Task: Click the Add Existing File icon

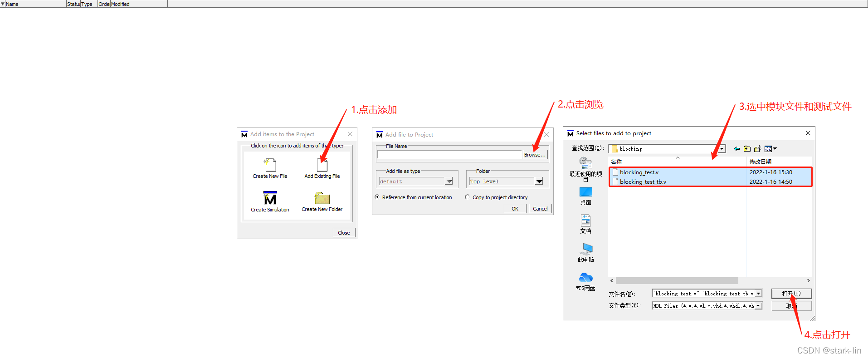Action: pyautogui.click(x=322, y=165)
